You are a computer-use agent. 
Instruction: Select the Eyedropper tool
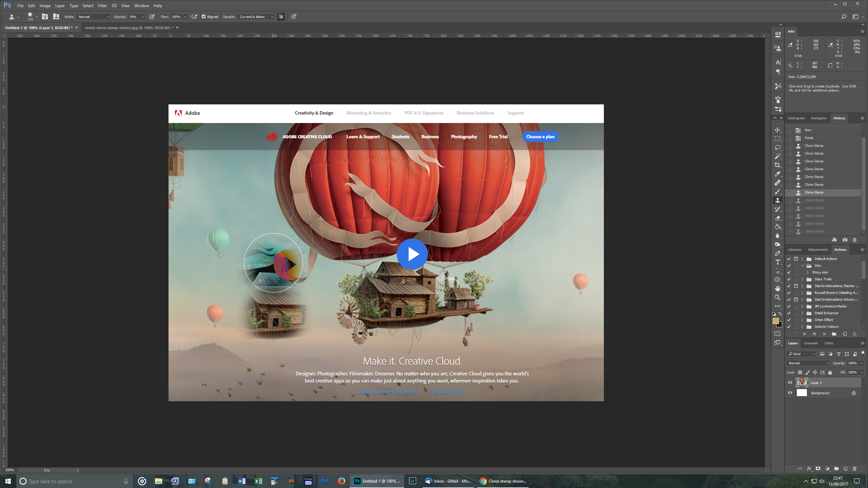[777, 174]
